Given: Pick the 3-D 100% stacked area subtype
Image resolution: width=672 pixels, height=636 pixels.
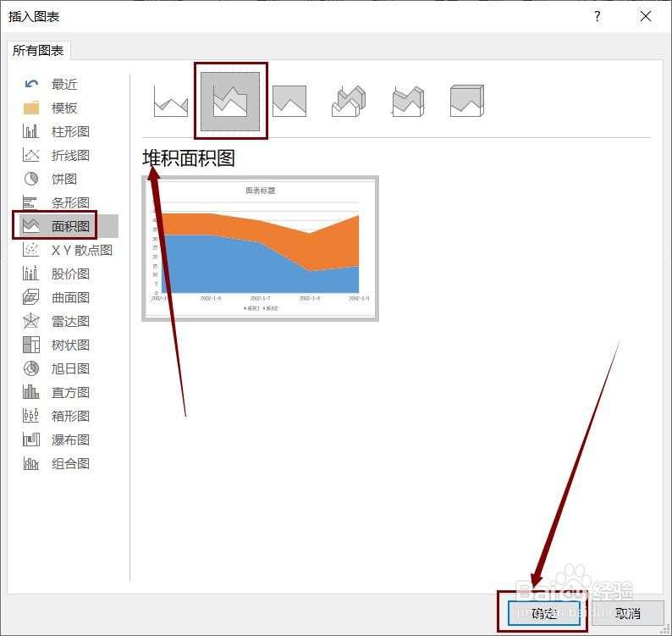Looking at the screenshot, I should 467,102.
